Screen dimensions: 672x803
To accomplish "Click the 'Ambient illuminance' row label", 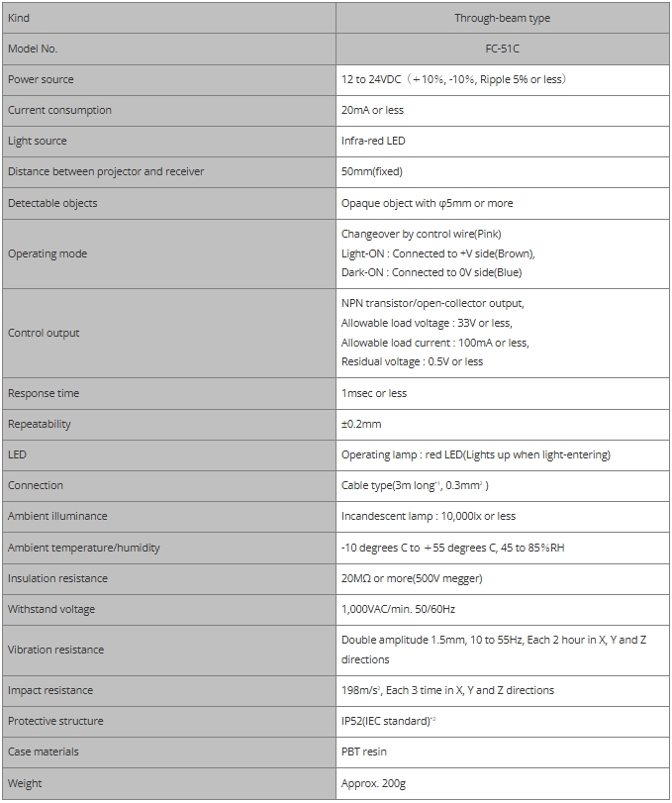I will coord(57,516).
